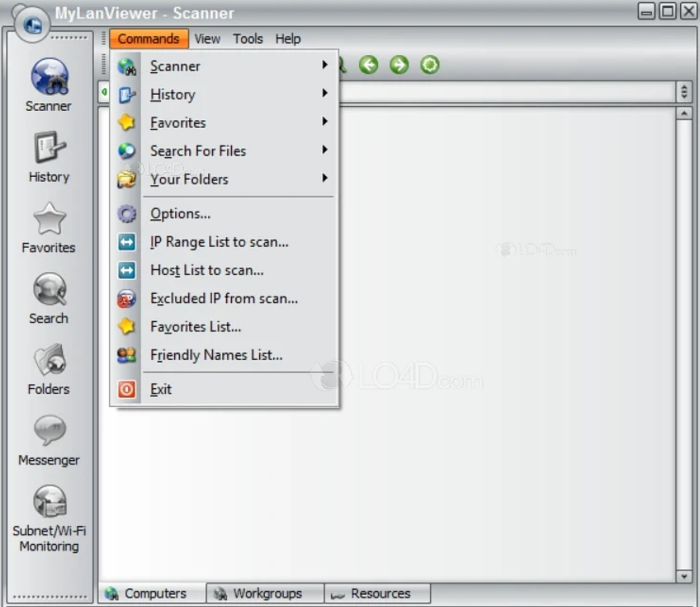Open the Commands menu

[149, 39]
